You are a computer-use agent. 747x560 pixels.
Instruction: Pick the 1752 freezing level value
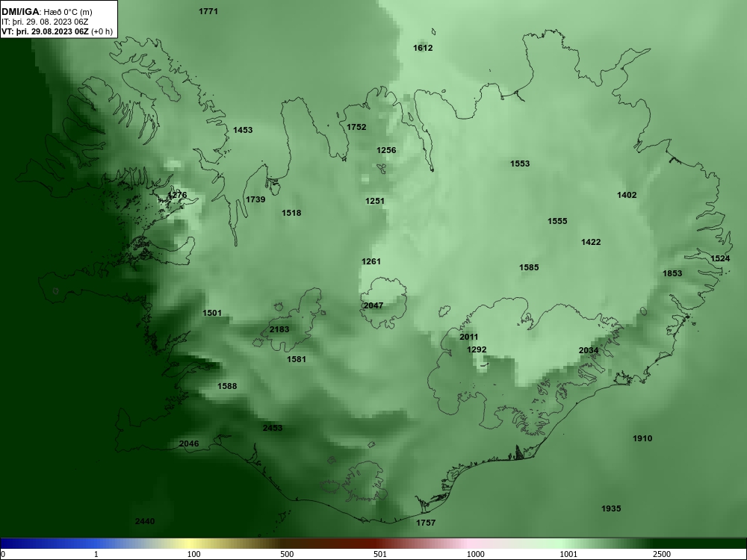point(356,127)
